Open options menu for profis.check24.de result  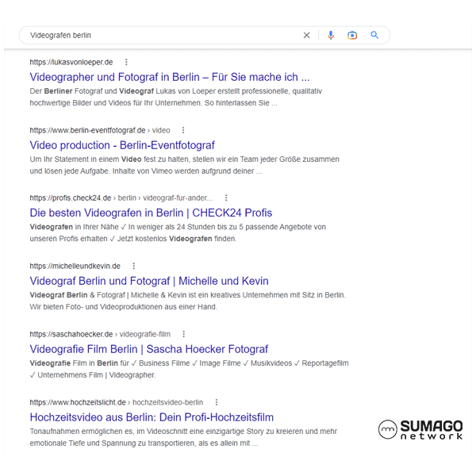pos(226,198)
